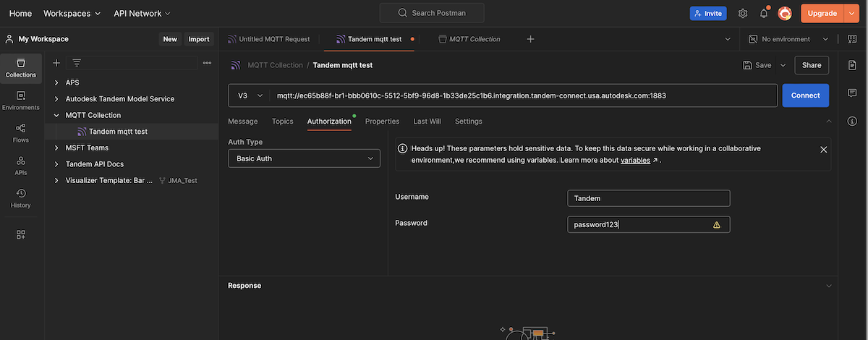Open the Flows sidebar panel
This screenshot has width=868, height=340.
[x=20, y=132]
